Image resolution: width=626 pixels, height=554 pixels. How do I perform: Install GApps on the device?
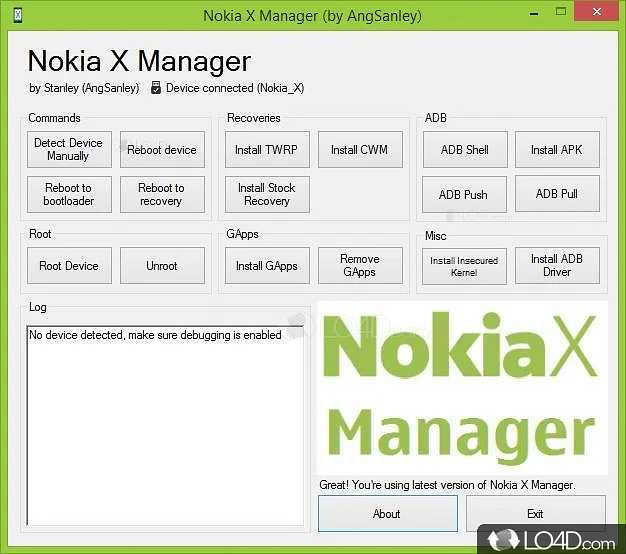[x=267, y=265]
